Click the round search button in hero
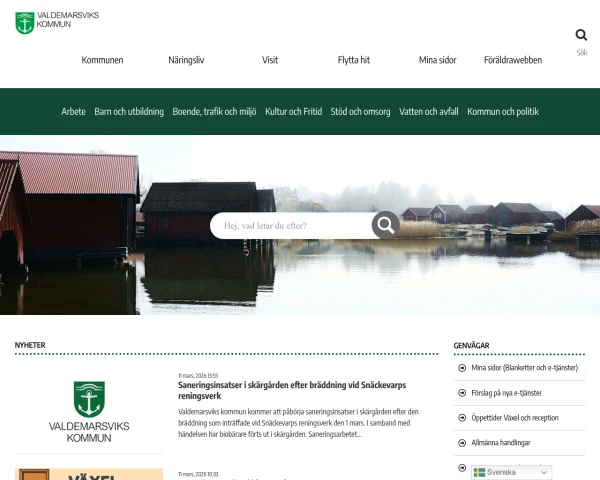600x480 pixels. [x=385, y=225]
